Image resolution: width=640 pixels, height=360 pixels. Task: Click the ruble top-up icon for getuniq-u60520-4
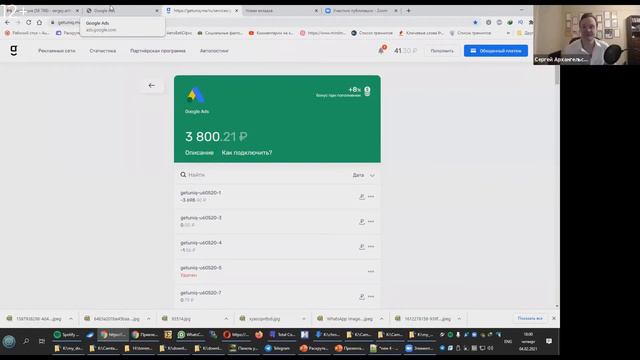362,247
